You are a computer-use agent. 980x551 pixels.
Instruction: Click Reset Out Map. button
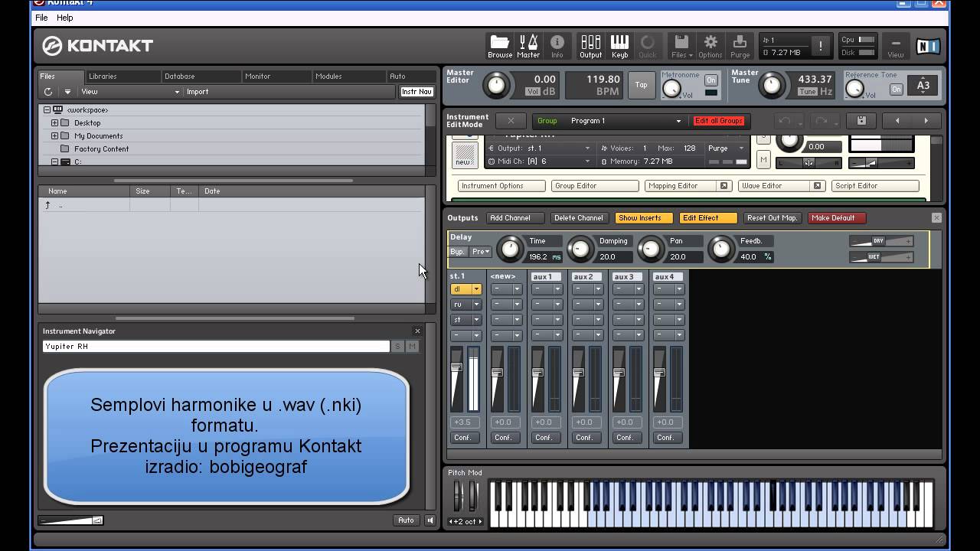tap(772, 218)
